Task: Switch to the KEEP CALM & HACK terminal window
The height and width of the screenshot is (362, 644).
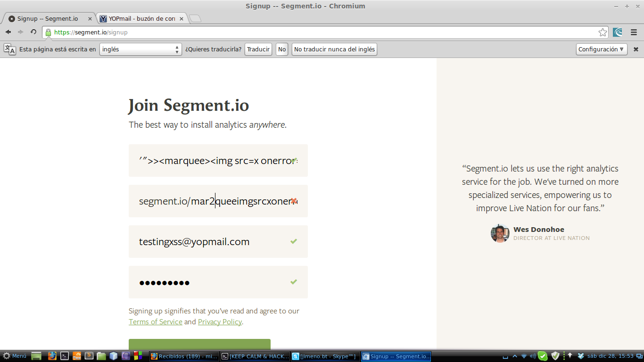Action: coord(255,356)
